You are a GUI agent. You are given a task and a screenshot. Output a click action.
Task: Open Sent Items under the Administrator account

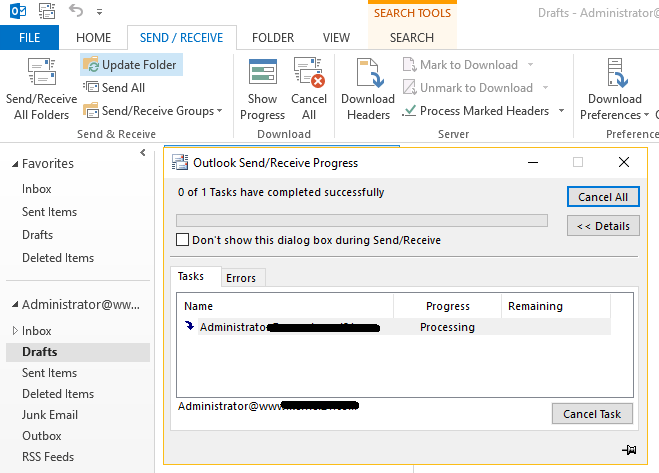[50, 373]
